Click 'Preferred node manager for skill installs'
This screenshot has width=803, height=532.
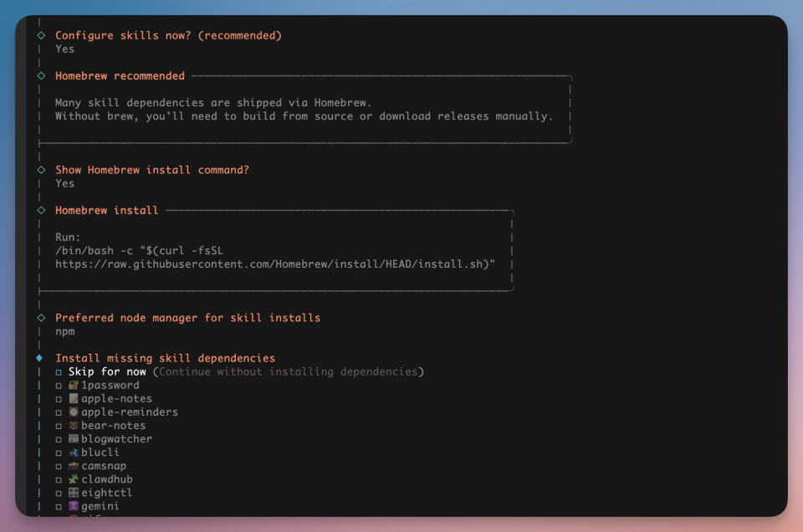[188, 318]
